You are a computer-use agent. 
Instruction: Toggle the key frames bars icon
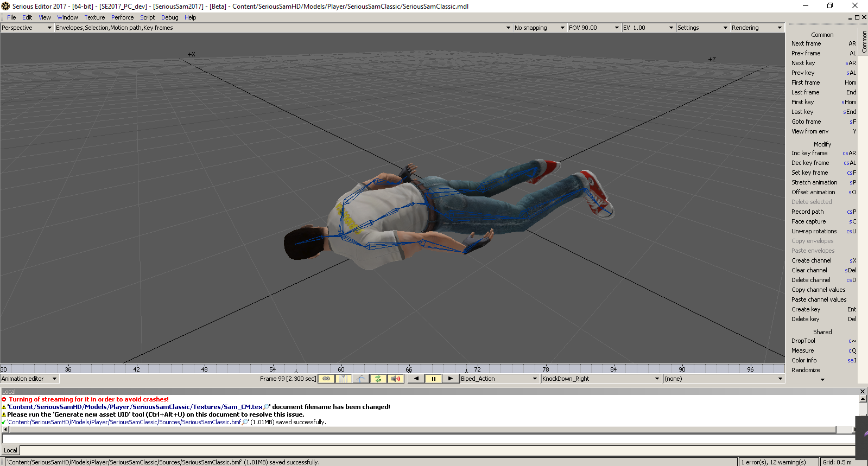coord(344,379)
